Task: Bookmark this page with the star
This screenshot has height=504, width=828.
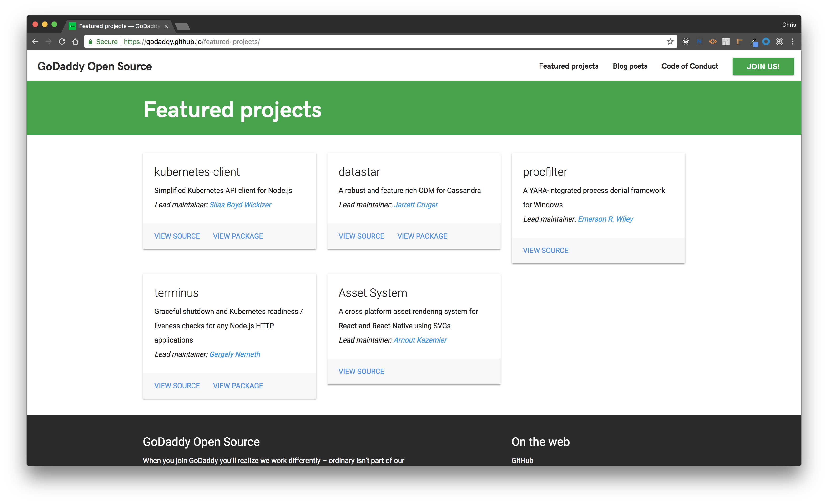Action: point(670,42)
